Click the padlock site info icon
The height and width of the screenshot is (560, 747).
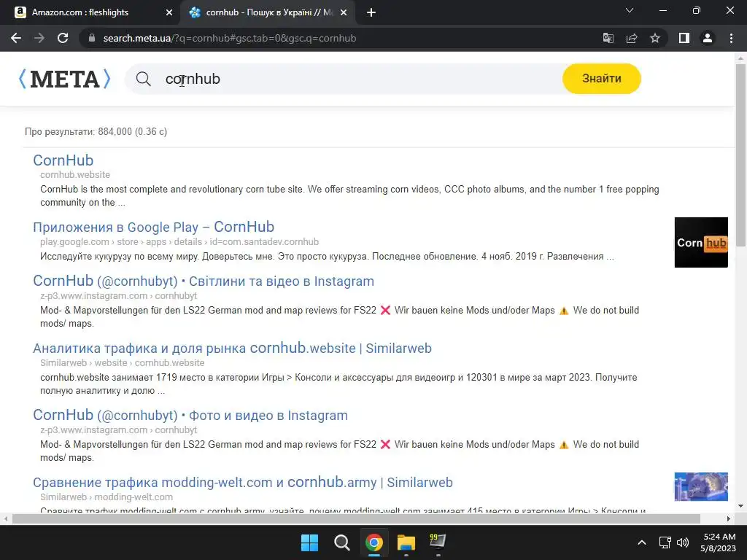coord(92,38)
